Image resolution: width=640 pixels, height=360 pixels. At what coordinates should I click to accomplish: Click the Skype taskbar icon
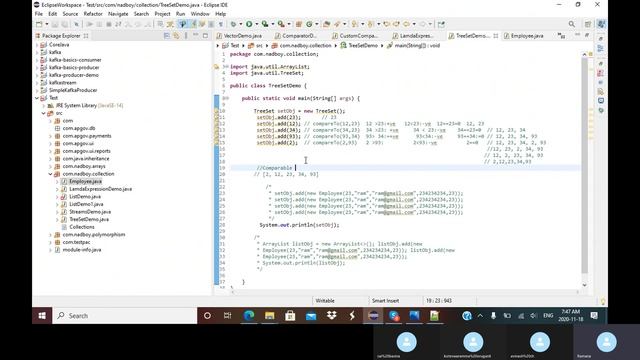[394, 316]
